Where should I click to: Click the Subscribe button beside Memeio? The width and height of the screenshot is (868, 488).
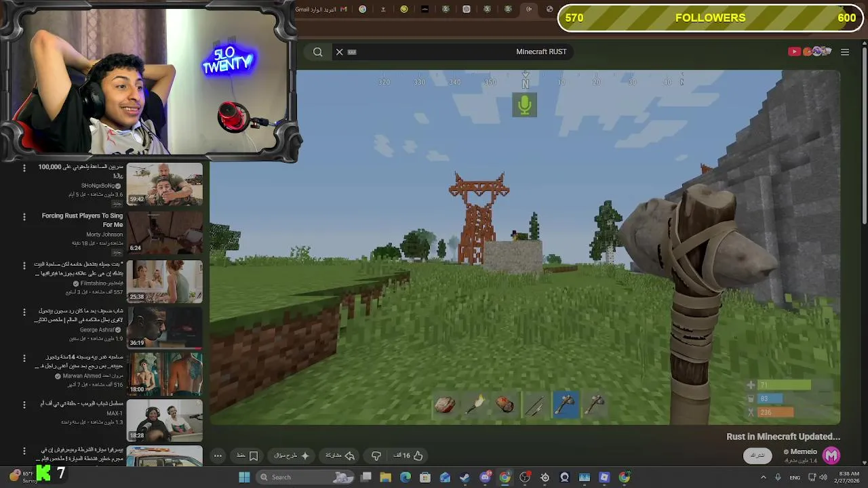tap(757, 455)
